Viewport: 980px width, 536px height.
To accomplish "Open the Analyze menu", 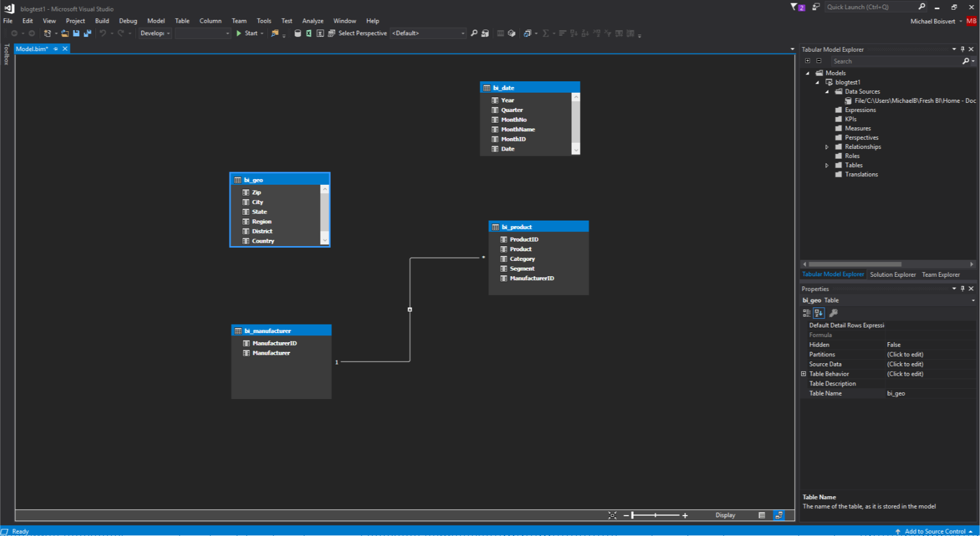I will [313, 21].
